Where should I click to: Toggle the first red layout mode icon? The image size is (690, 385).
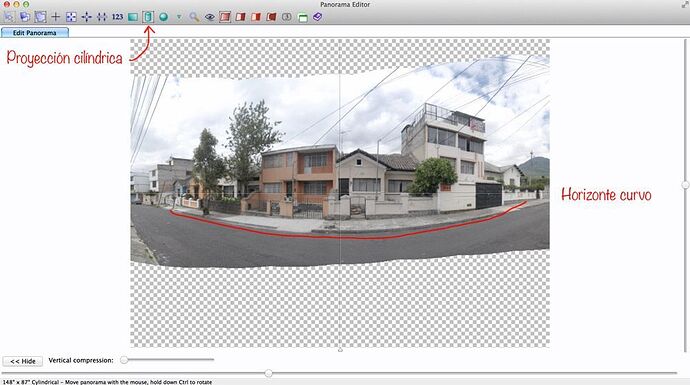click(x=225, y=17)
